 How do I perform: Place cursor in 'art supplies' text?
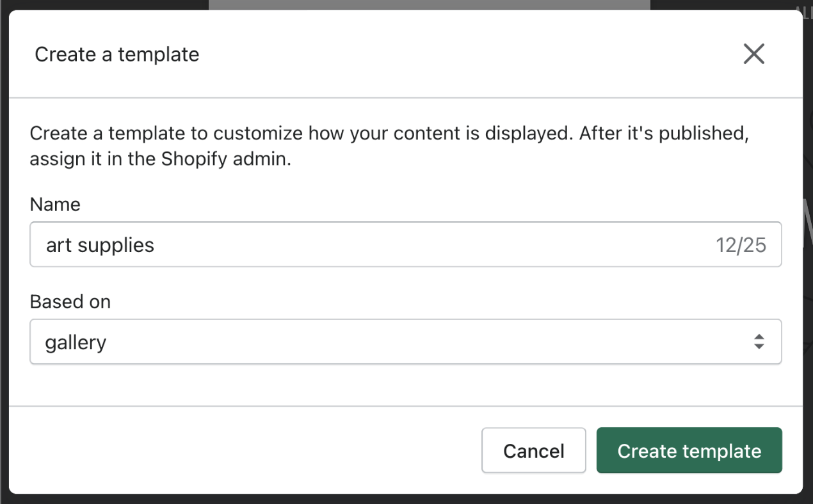tap(100, 245)
